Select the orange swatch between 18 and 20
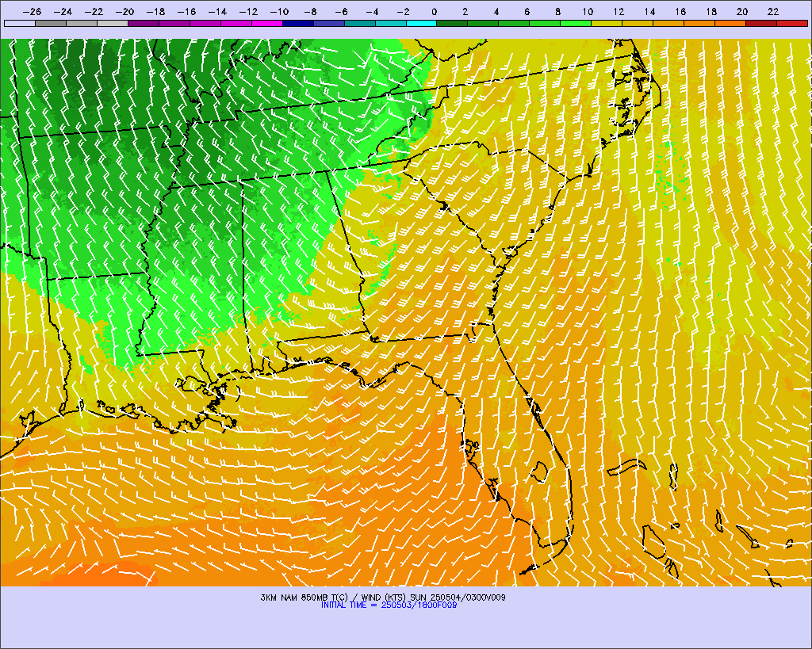 tap(730, 23)
